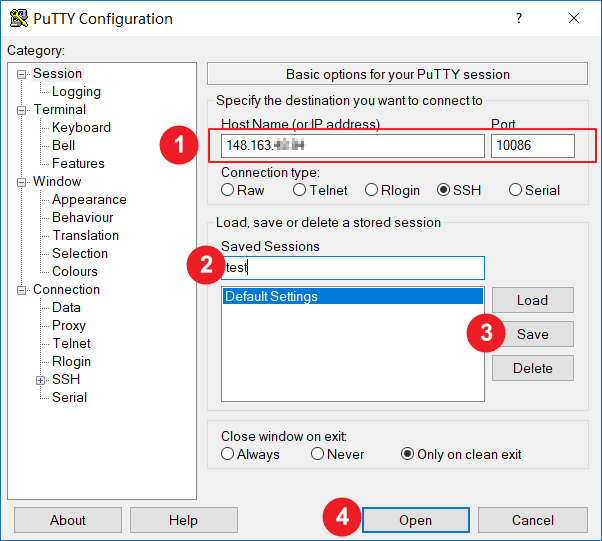The height and width of the screenshot is (541, 602).
Task: Click the PuTTY icon in the title bar
Action: [18, 18]
